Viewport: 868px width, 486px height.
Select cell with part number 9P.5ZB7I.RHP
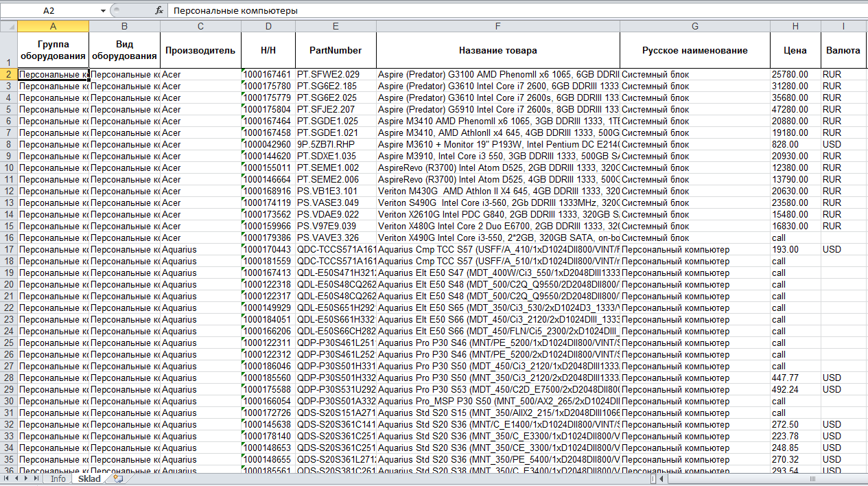tap(336, 144)
